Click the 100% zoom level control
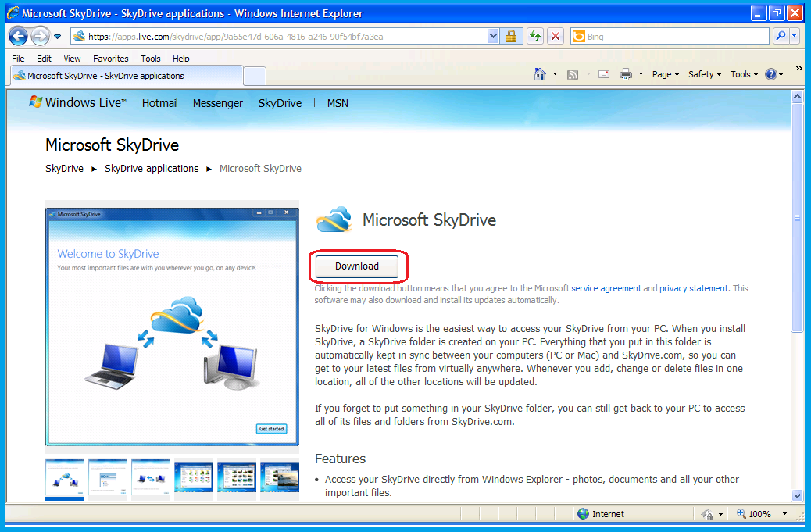The height and width of the screenshot is (532, 811). (754, 514)
